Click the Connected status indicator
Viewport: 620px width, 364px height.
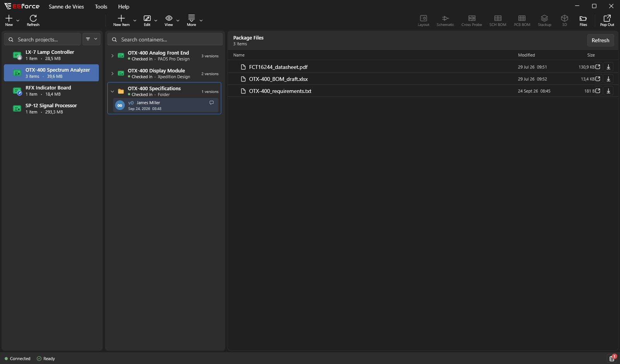(x=17, y=359)
